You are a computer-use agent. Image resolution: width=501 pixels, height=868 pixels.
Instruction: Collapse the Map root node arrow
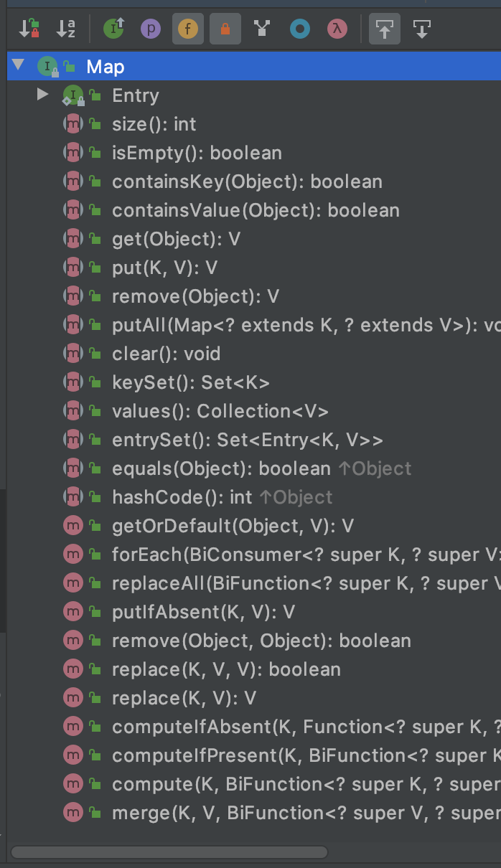(x=18, y=66)
